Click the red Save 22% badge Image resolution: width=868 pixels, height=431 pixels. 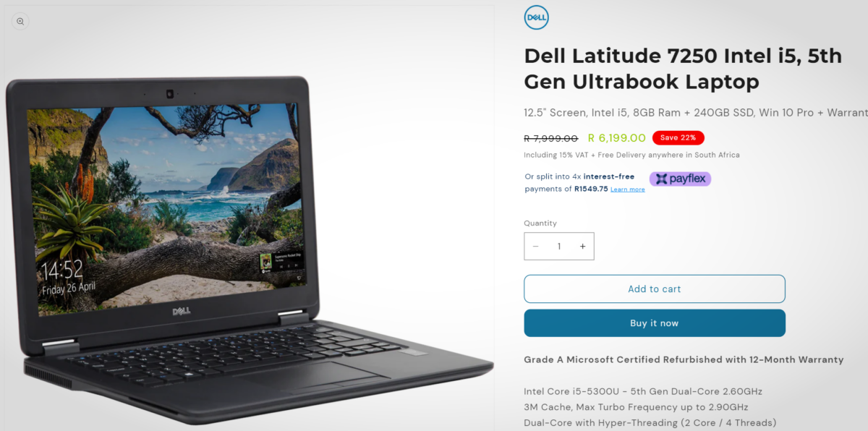click(x=678, y=137)
